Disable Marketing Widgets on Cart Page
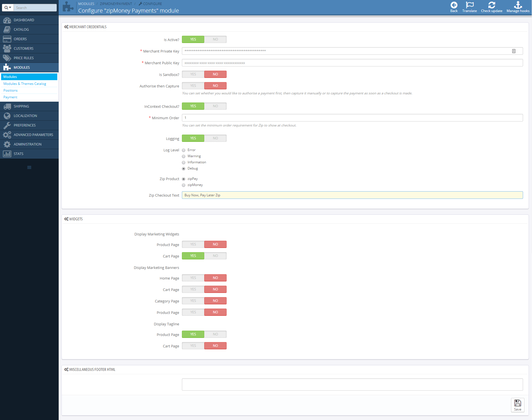This screenshot has width=532, height=420. [215, 256]
